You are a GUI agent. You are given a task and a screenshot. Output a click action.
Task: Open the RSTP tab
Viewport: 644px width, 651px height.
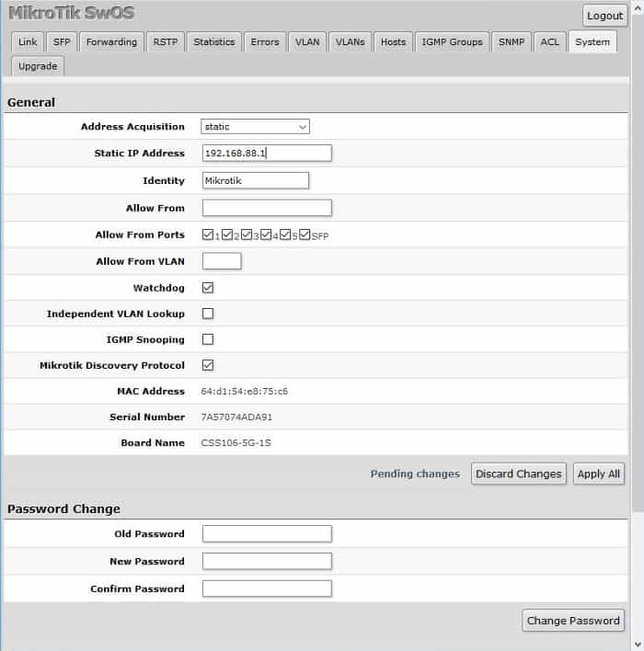click(166, 42)
